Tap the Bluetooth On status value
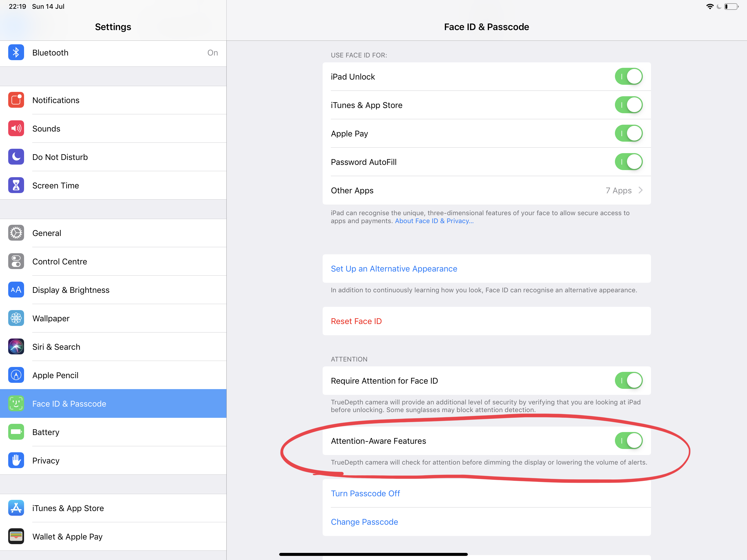The image size is (747, 560). point(212,52)
